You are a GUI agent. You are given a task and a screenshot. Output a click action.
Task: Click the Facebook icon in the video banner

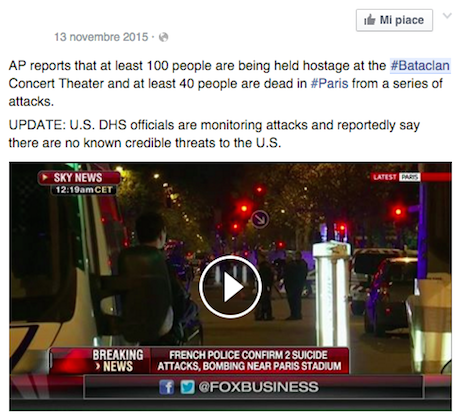coord(167,387)
